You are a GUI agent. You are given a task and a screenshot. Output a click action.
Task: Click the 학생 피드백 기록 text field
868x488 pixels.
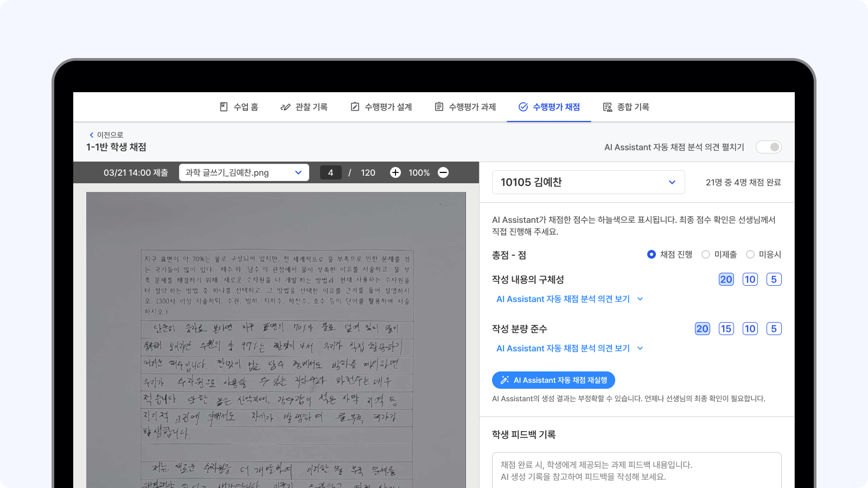click(636, 470)
